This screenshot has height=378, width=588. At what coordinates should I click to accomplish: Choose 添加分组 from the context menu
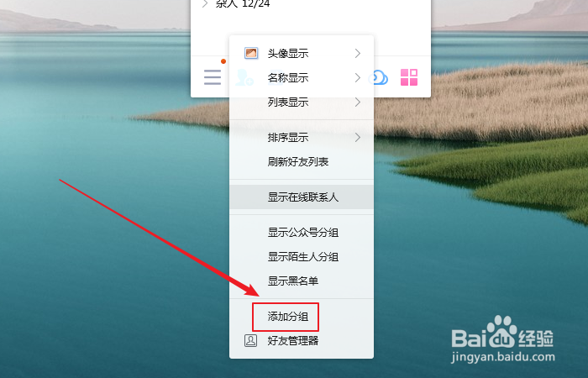(302, 317)
